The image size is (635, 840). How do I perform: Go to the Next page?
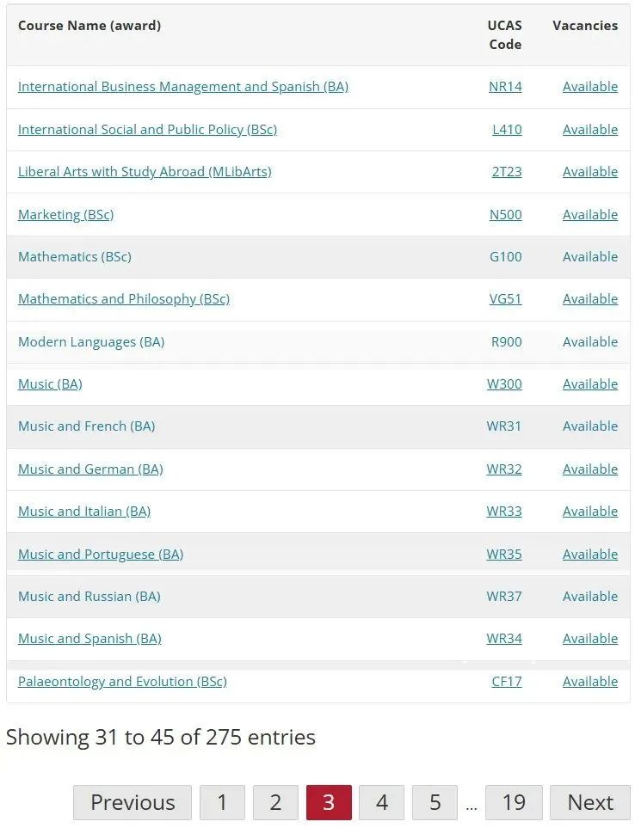pos(590,802)
